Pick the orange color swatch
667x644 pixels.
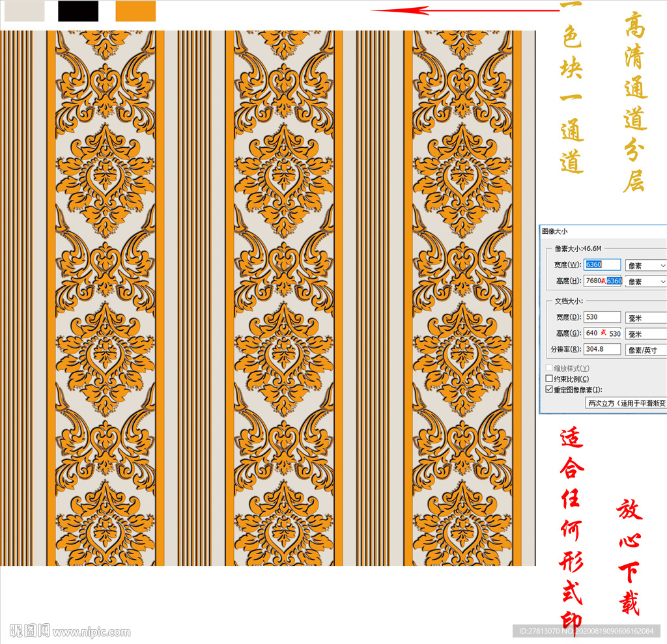tap(135, 11)
